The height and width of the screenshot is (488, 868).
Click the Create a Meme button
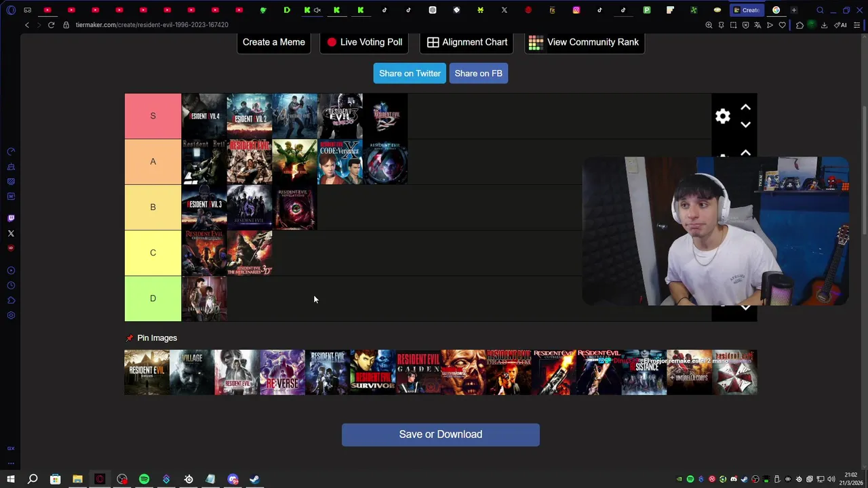[274, 42]
